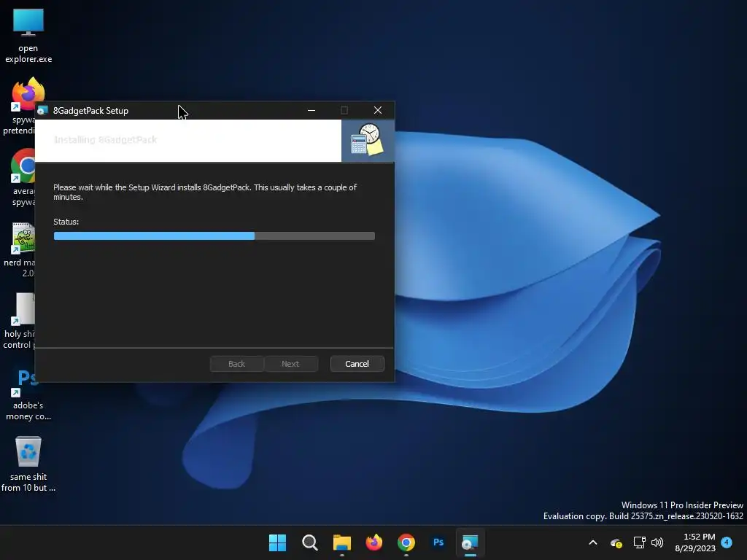Click the 'Status:' label
This screenshot has width=747, height=560.
coord(66,222)
